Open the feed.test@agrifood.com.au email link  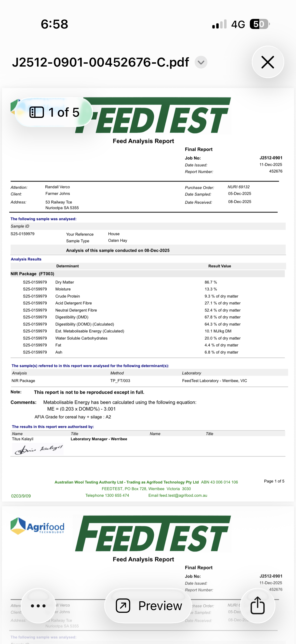178,495
